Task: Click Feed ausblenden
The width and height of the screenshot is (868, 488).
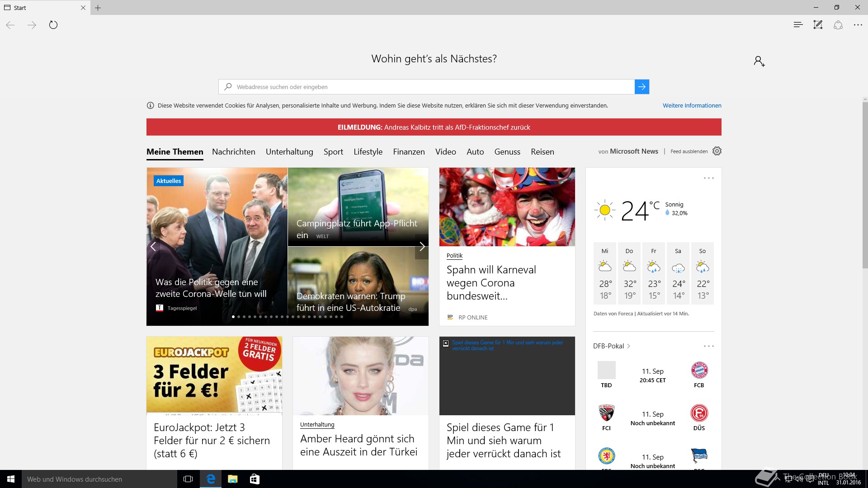Action: tap(689, 151)
